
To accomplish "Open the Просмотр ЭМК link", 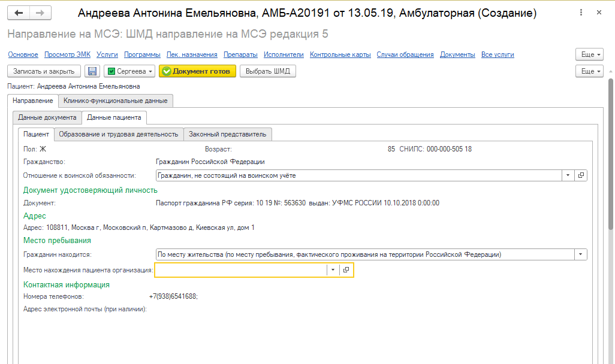I will 67,54.
